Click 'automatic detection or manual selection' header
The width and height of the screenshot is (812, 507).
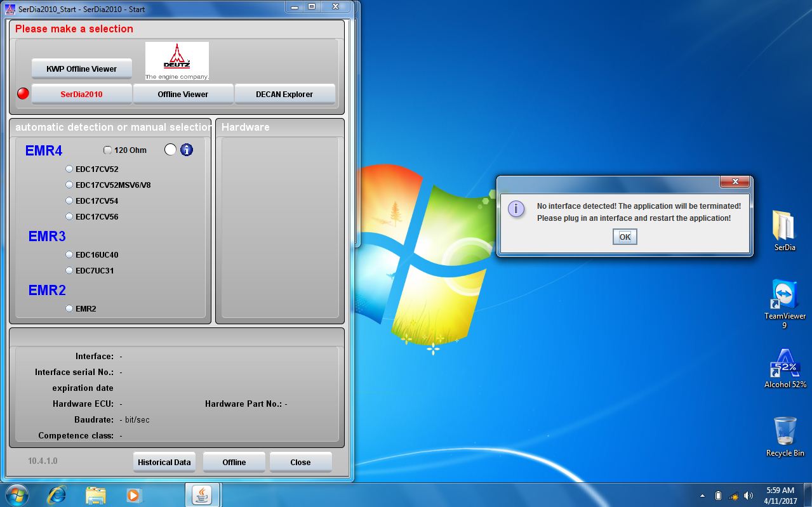[x=113, y=127]
